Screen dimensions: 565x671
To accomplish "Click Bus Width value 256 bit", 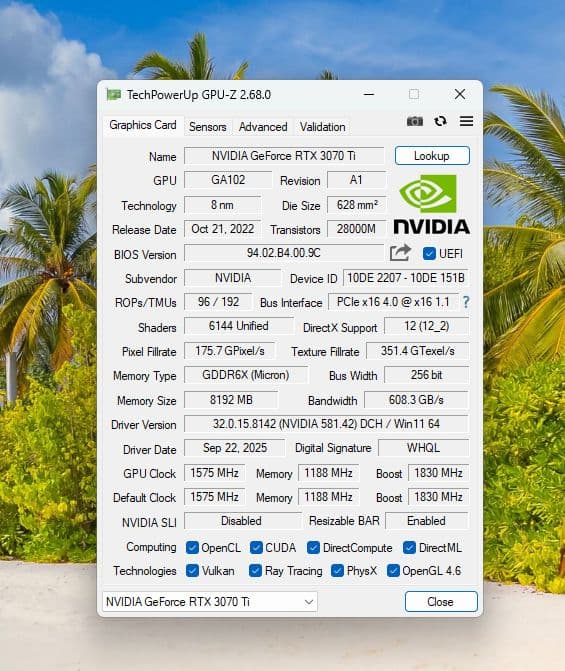I will [426, 375].
